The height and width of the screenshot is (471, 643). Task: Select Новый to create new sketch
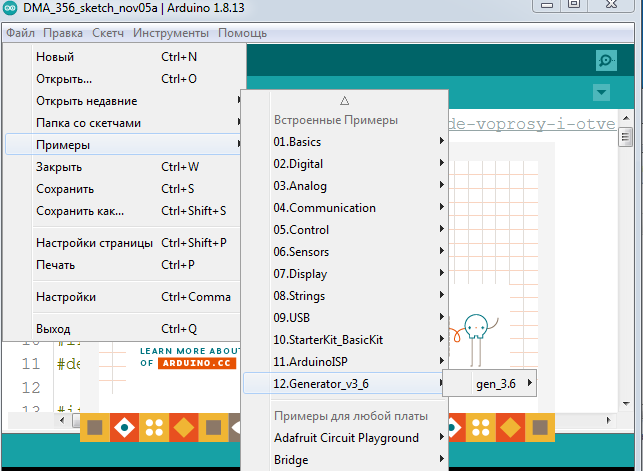[x=55, y=57]
